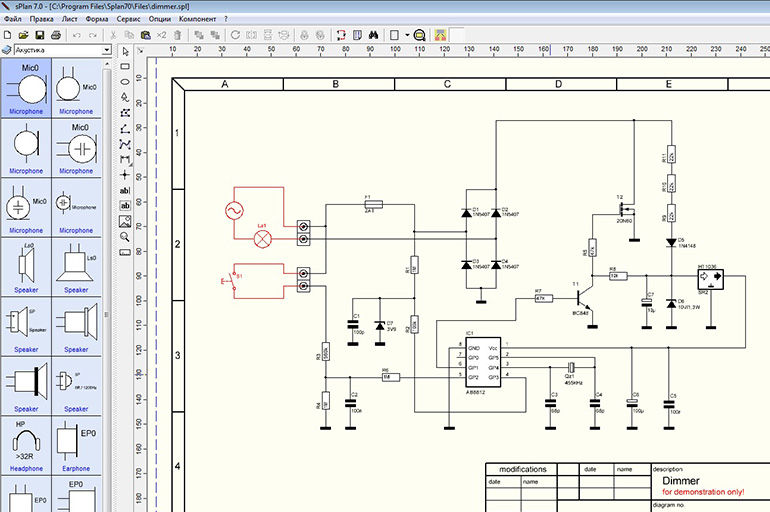
Task: Pick the capacitor-symbol Mic0 Microphone component
Action: tap(76, 147)
